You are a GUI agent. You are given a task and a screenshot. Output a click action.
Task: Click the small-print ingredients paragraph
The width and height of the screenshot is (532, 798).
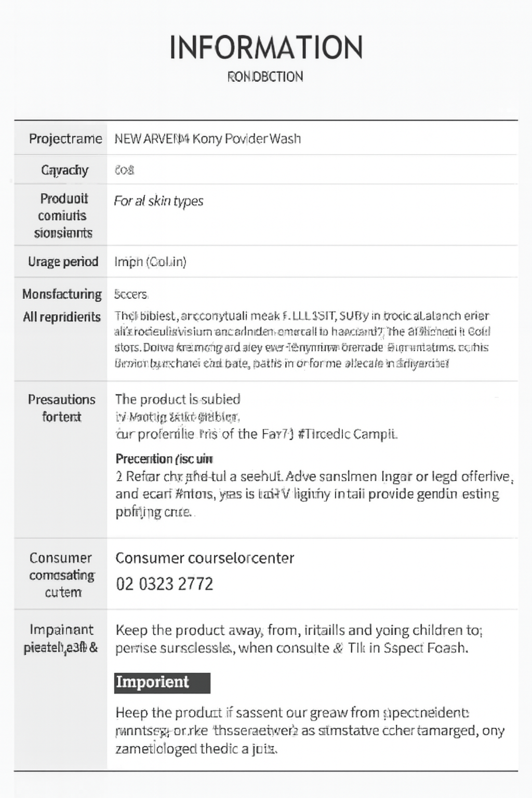[302, 339]
